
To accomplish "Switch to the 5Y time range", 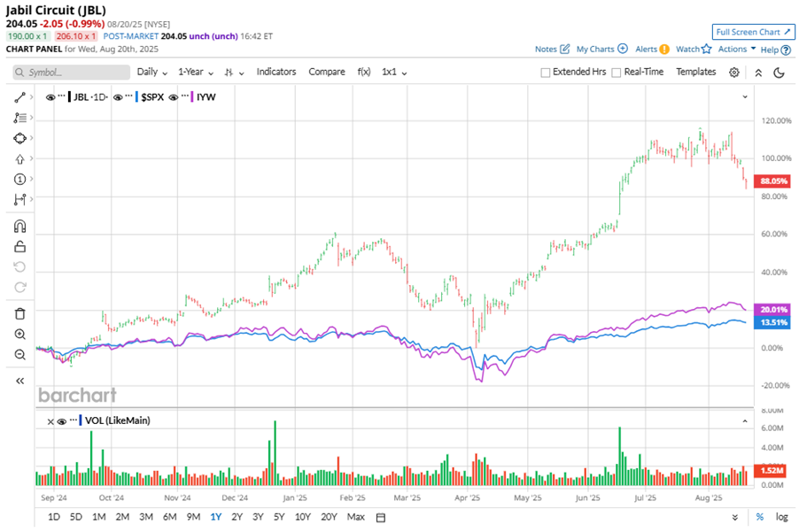I will pyautogui.click(x=279, y=517).
